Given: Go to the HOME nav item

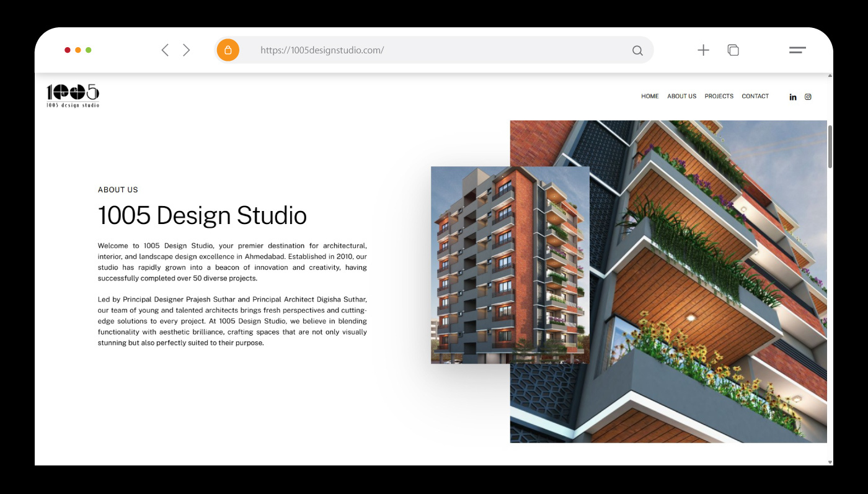Looking at the screenshot, I should click(650, 96).
